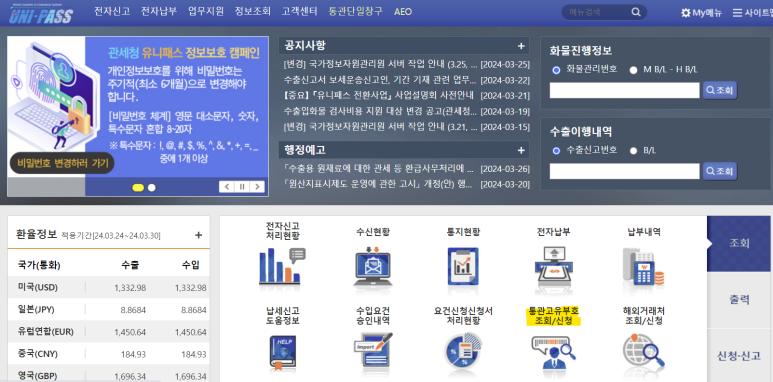Pause the banner slideshow
The width and height of the screenshot is (773, 382).
coord(242,187)
